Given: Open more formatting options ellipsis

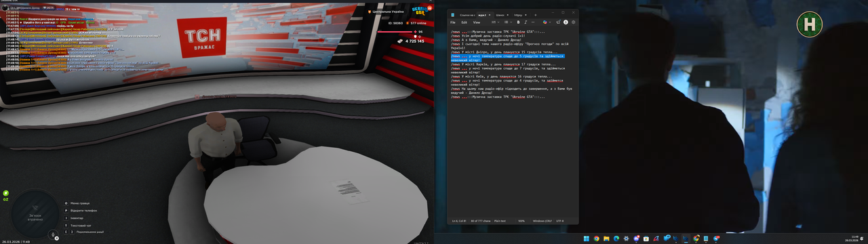Looking at the screenshot, I should 533,22.
